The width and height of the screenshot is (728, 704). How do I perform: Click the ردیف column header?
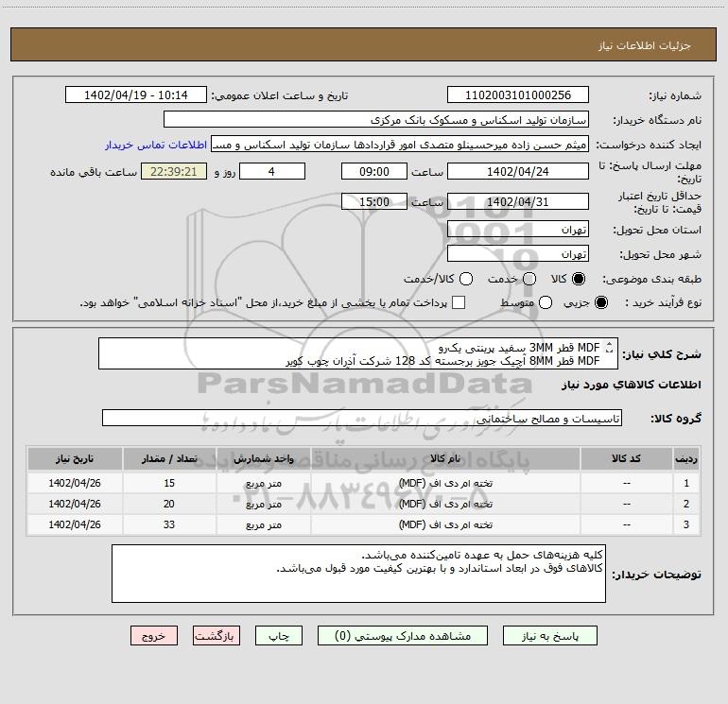click(x=686, y=459)
